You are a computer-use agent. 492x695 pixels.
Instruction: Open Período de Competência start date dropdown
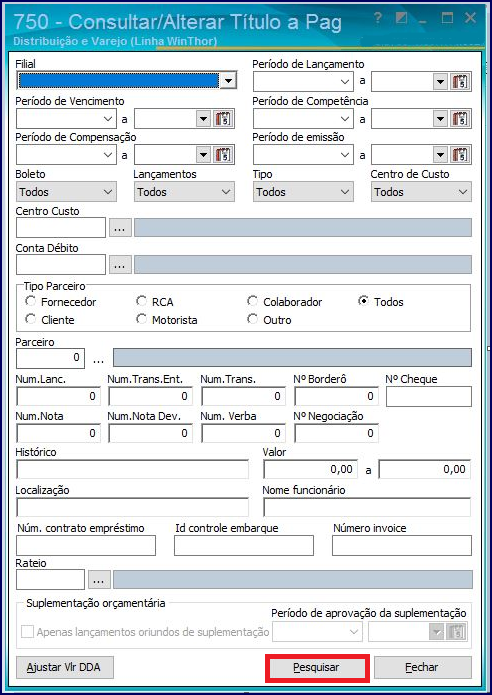(345, 119)
